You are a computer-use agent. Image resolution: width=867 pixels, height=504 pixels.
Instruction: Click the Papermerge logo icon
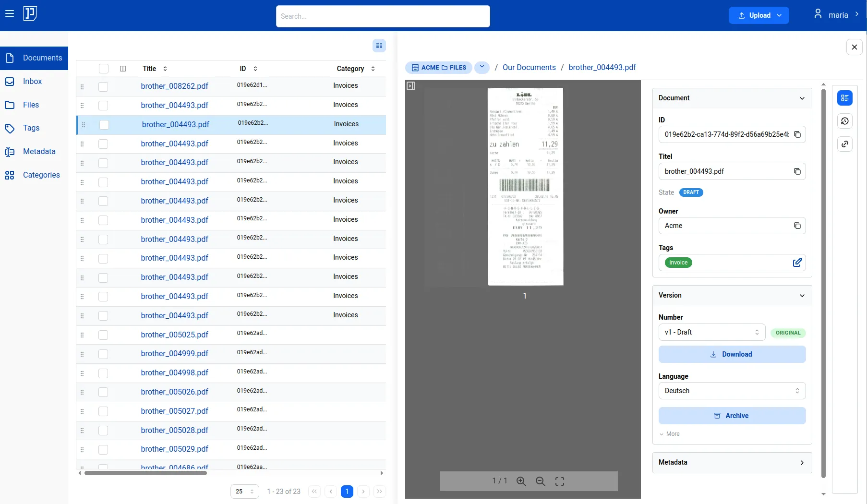30,14
